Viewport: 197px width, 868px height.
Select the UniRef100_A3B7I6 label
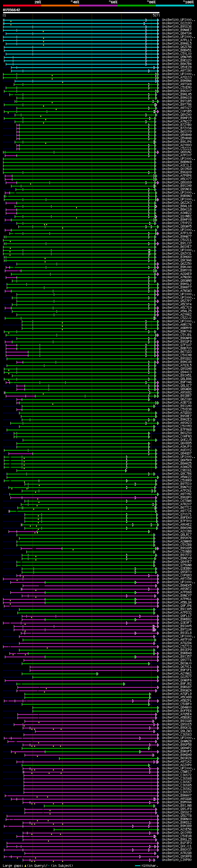coord(177,402)
